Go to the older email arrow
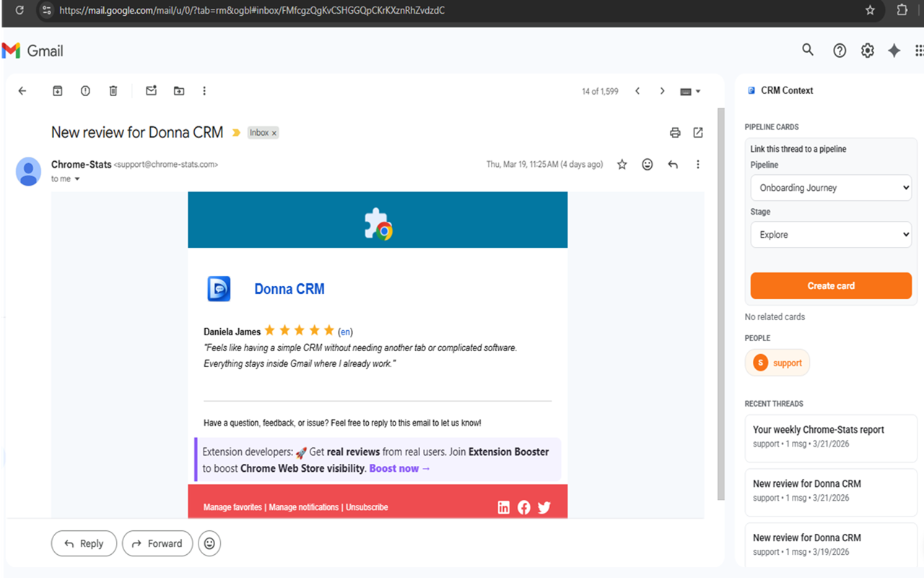 pyautogui.click(x=662, y=91)
